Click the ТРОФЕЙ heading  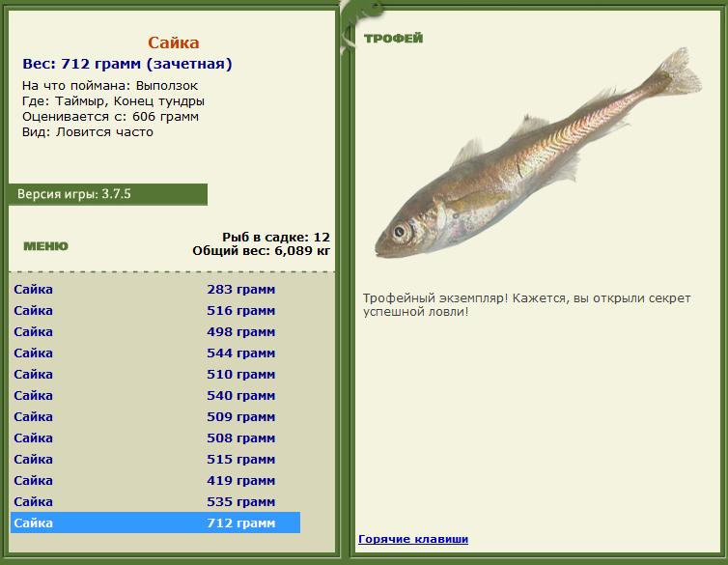coord(393,39)
